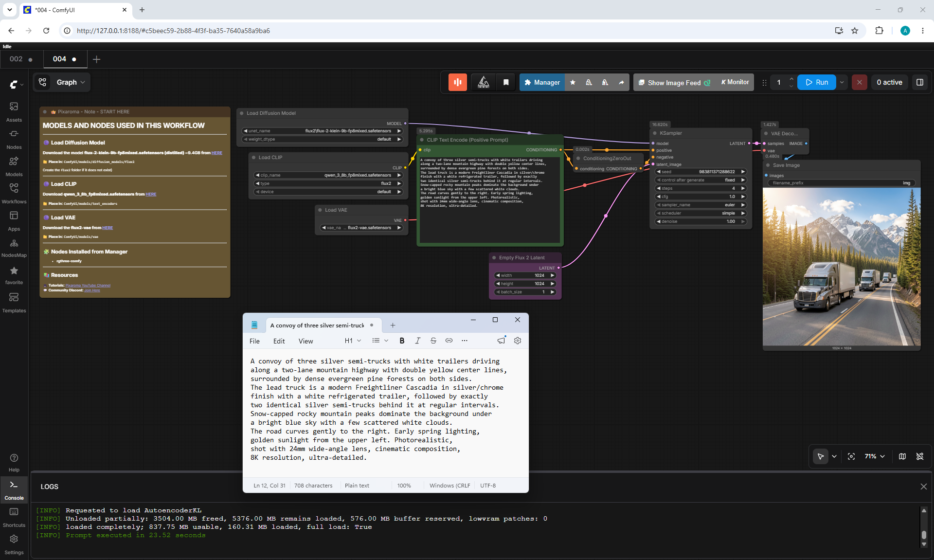Collapse the CLIP Text Encode node

point(422,140)
